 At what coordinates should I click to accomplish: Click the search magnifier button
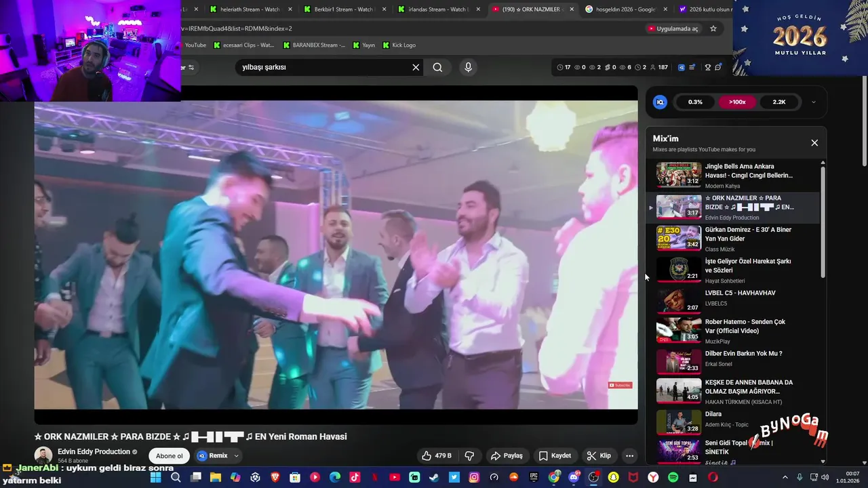(437, 67)
